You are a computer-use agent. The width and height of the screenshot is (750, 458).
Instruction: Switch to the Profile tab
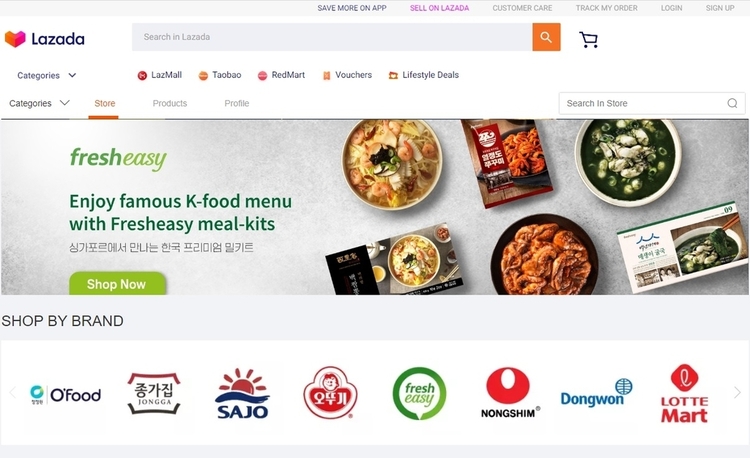(237, 103)
